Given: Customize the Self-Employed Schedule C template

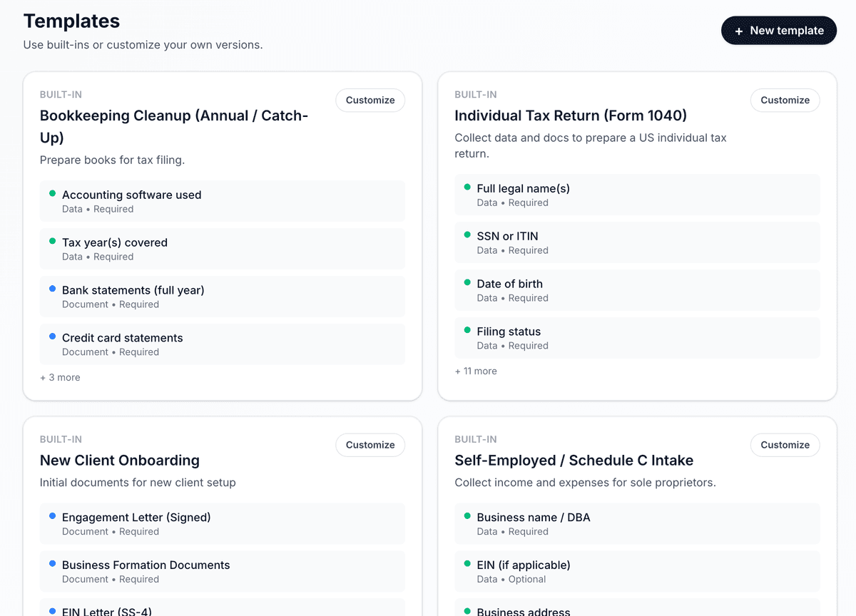Looking at the screenshot, I should coord(785,445).
